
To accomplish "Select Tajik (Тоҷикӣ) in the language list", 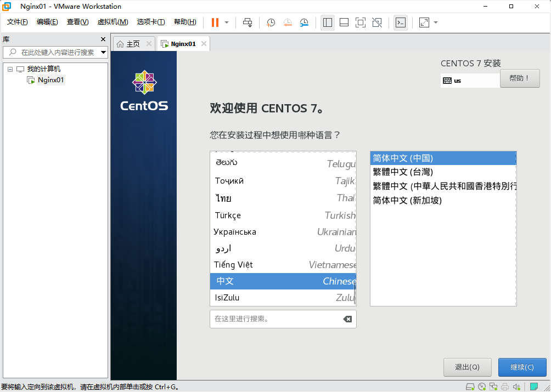I will click(283, 181).
